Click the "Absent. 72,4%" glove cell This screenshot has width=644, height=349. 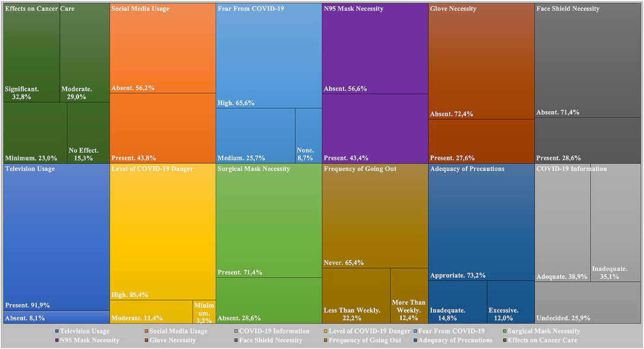481,61
